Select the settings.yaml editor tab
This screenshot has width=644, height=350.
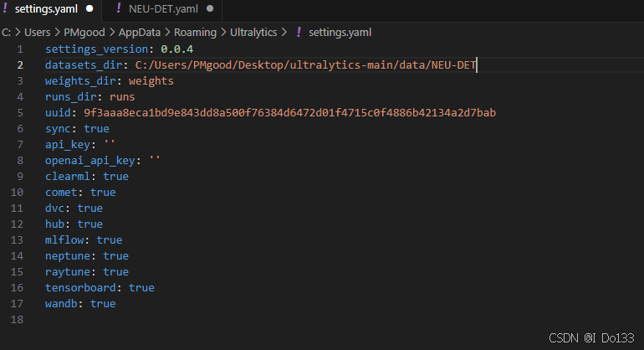click(49, 9)
